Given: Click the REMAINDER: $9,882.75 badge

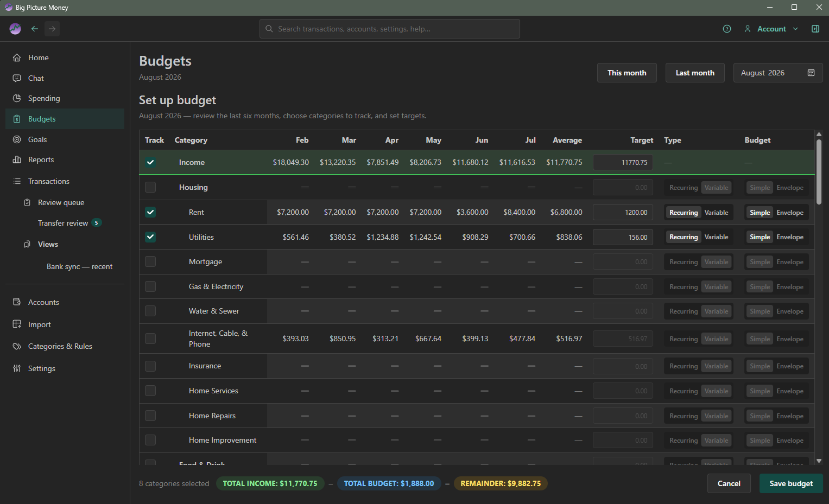Looking at the screenshot, I should [501, 483].
